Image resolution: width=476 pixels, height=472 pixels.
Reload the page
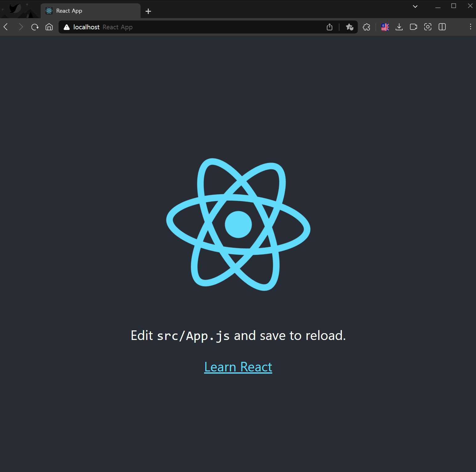point(35,27)
